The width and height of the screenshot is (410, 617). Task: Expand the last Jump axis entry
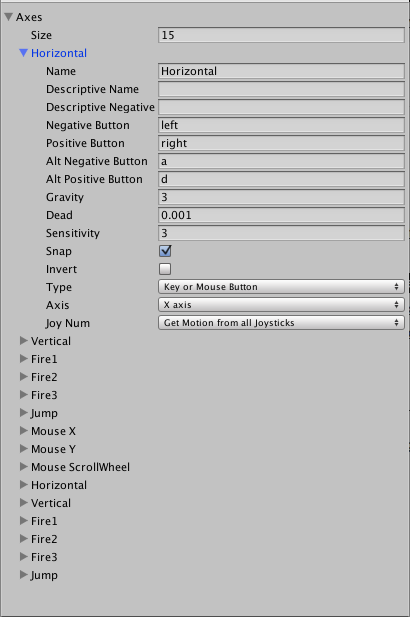24,575
